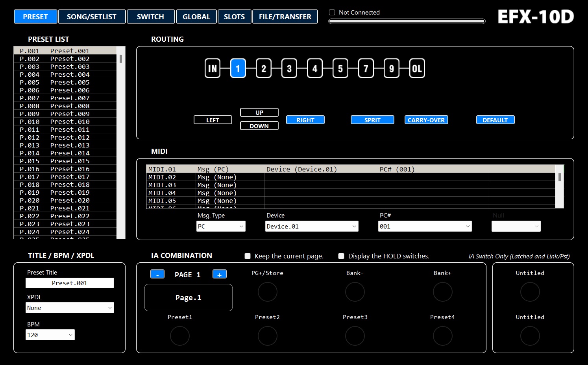
Task: Click routing block 5 in the chain
Action: 340,68
